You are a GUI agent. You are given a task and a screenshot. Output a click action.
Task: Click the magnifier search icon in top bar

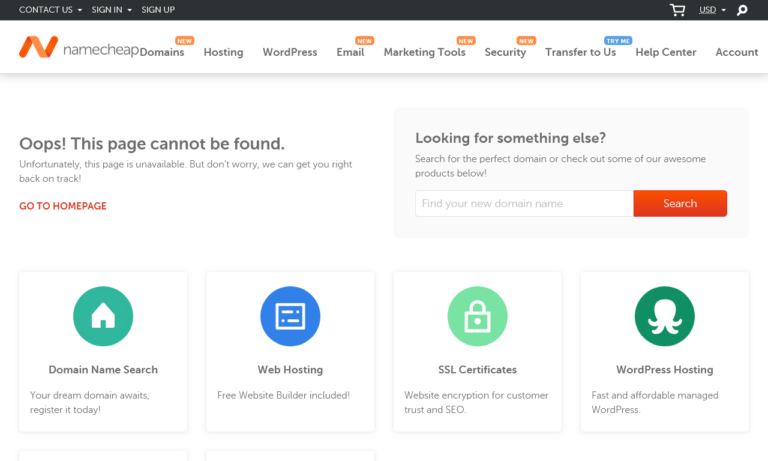pyautogui.click(x=742, y=10)
